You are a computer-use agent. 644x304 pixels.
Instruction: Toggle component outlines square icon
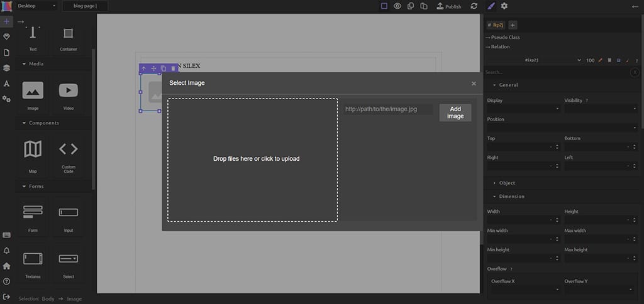(x=384, y=6)
